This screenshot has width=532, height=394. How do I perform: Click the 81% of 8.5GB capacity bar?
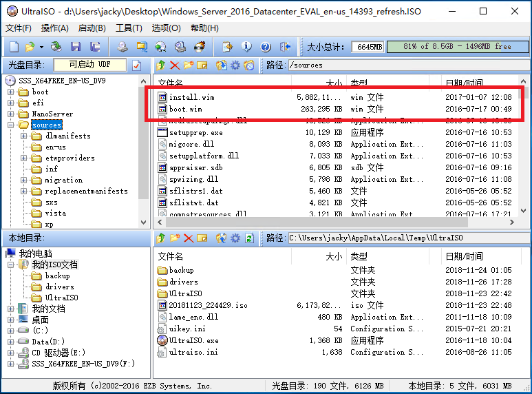click(x=458, y=47)
